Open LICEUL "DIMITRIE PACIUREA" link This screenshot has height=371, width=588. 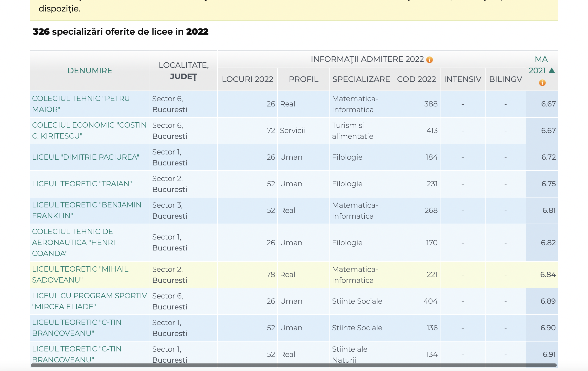coord(85,157)
